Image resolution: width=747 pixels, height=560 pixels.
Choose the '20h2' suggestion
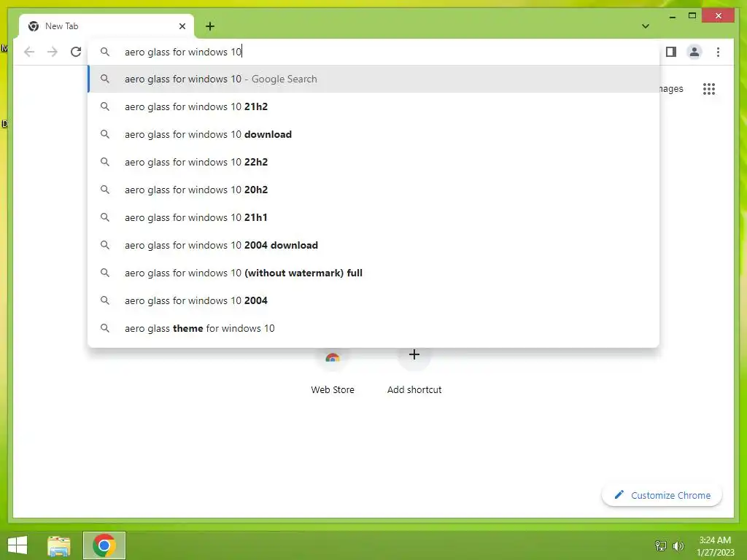point(373,190)
